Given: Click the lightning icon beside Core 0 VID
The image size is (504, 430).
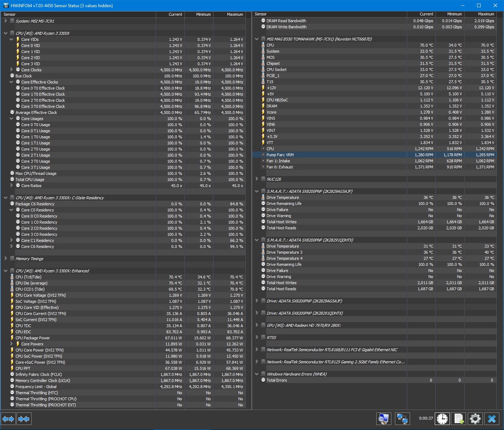Looking at the screenshot, I should coord(18,46).
